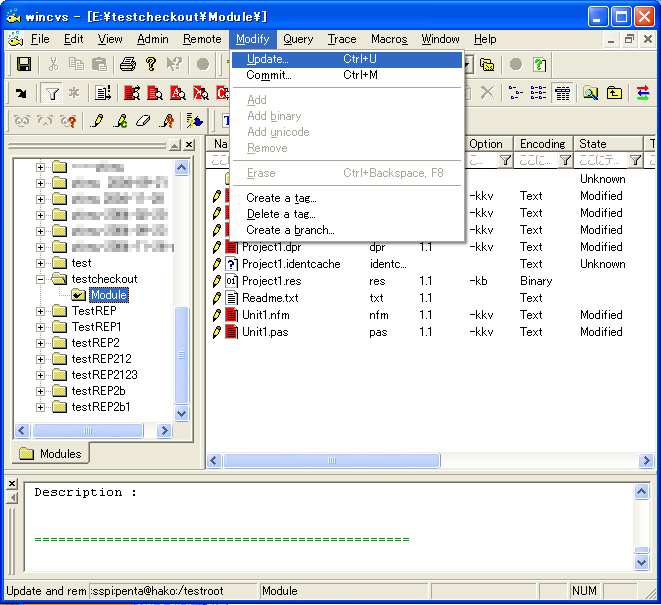The width and height of the screenshot is (661, 605).
Task: Select the Project1.dpr file
Action: point(271,247)
